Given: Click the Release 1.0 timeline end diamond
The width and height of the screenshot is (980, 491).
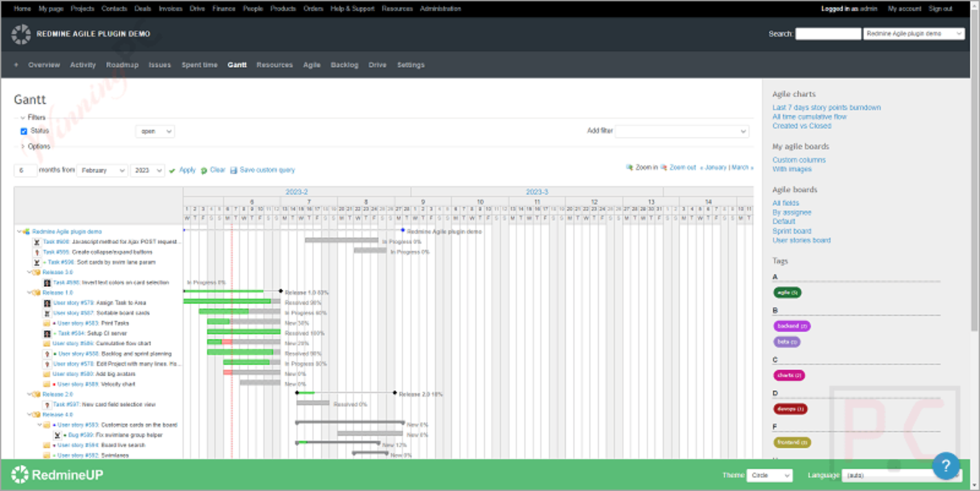Looking at the screenshot, I should coord(281,291).
